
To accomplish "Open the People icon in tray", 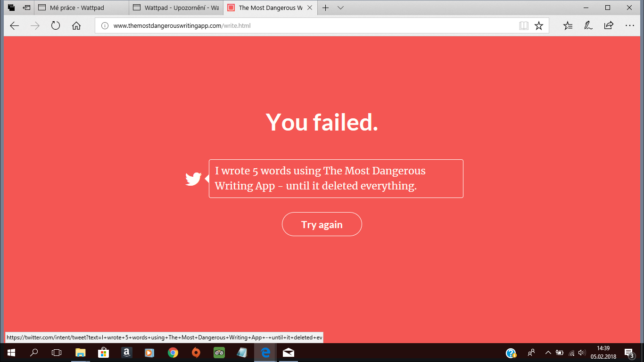I will [531, 352].
